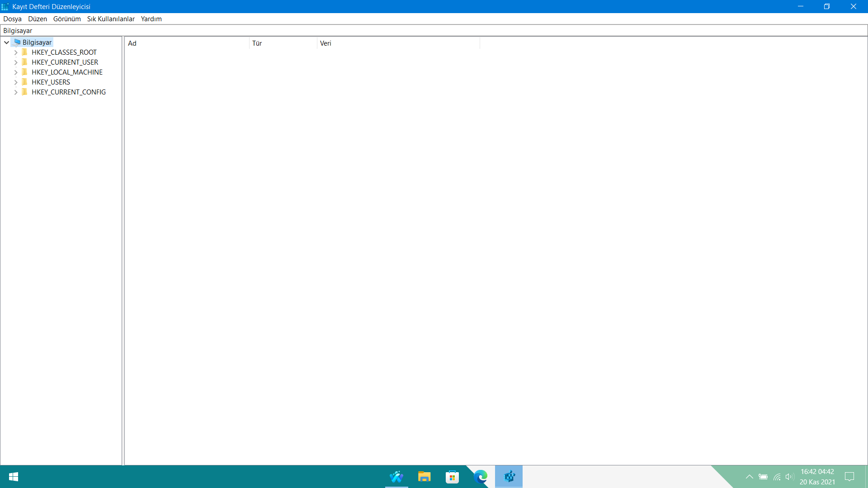
Task: Open Microsoft Store from the taskbar
Action: [452, 477]
